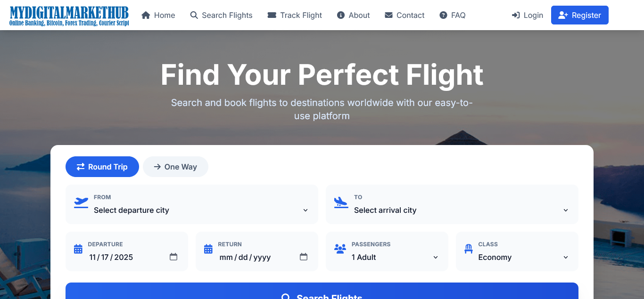Click the departing plane icon beside From
The image size is (644, 299).
tap(81, 202)
